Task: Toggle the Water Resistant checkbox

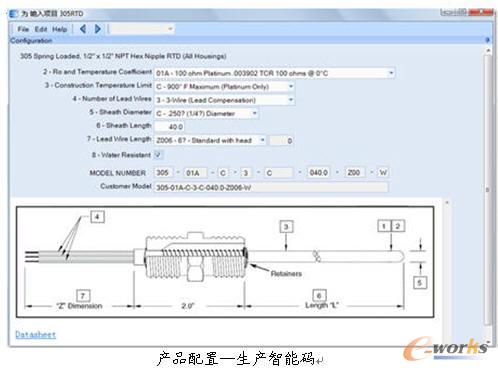Action: [158, 154]
